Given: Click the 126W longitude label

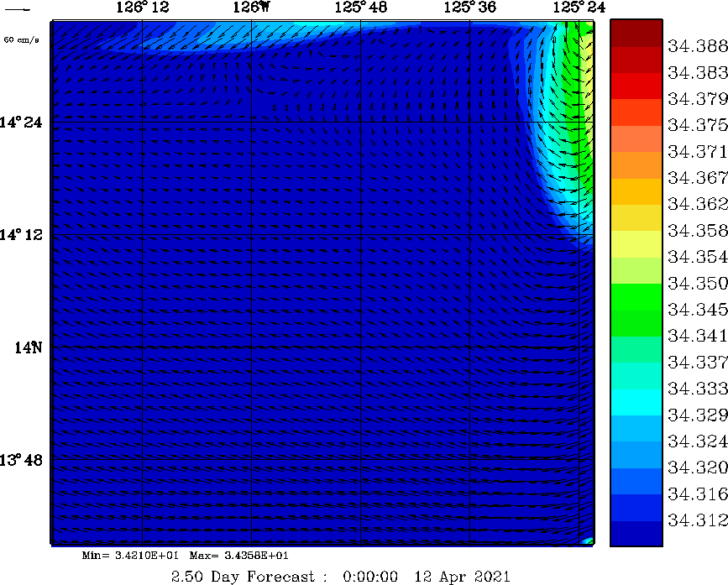Looking at the screenshot, I should (x=251, y=7).
